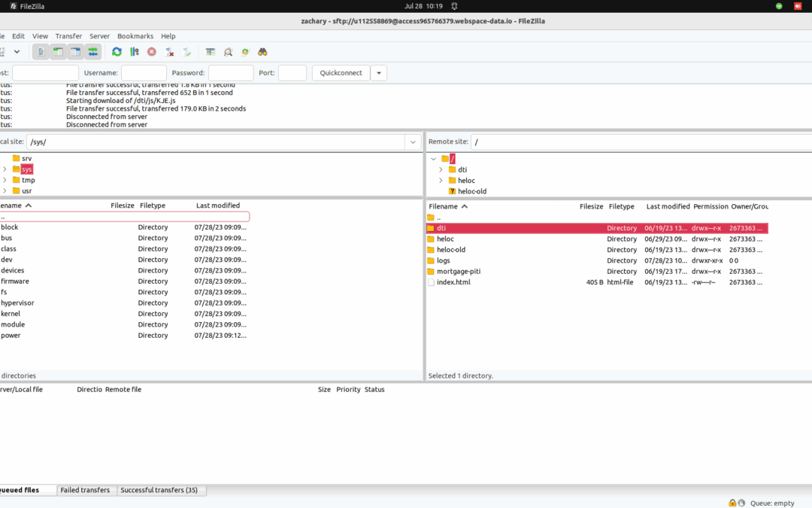This screenshot has height=508, width=812.
Task: Switch to the Queued files tab
Action: tap(20, 491)
